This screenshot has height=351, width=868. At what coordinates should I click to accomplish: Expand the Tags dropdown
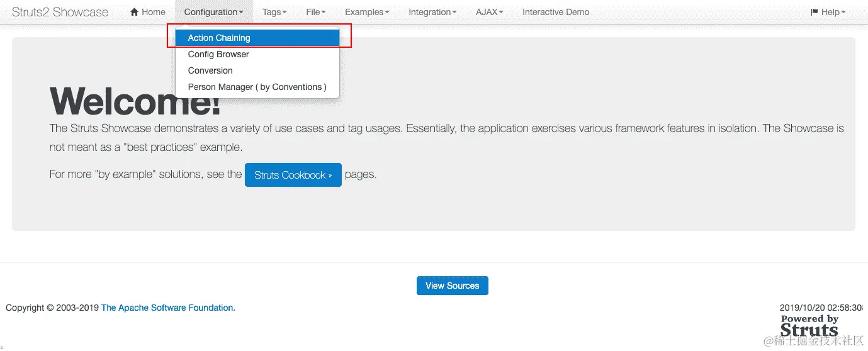click(274, 12)
